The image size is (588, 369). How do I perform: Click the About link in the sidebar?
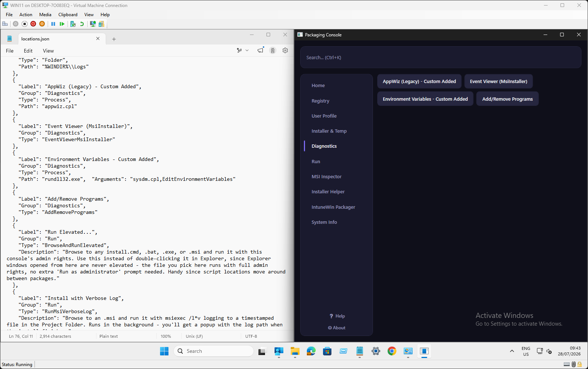point(337,328)
